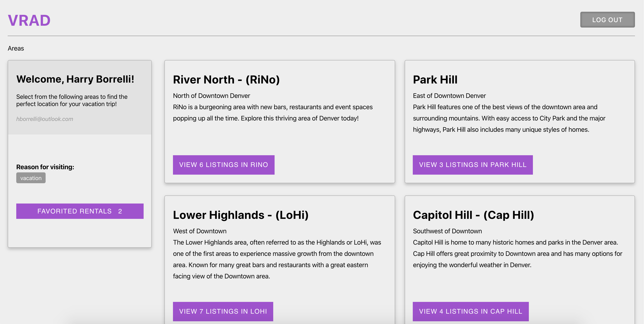Click Southwest of Downtown subtitle
Screen dimensions: 644x324
447,231
